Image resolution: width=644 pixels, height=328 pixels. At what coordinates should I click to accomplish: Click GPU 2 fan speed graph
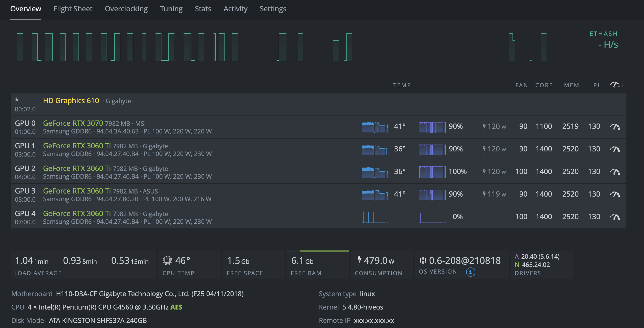432,172
